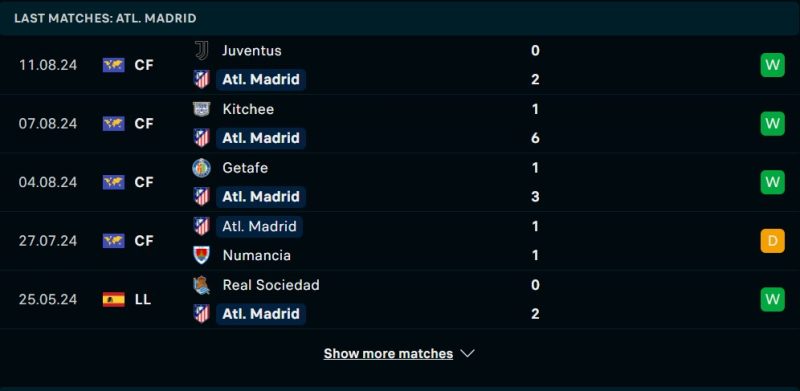
Task: Click the Getafe club badge
Action: click(x=202, y=168)
